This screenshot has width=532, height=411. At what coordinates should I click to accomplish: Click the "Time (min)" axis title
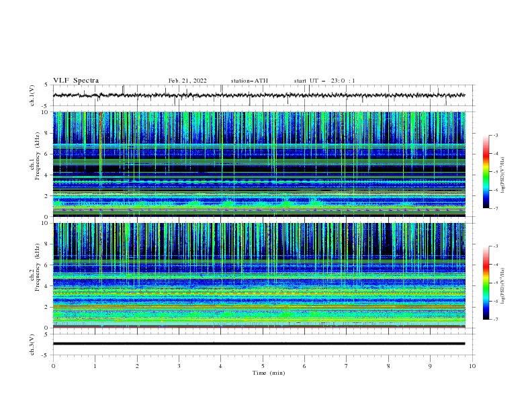click(269, 373)
